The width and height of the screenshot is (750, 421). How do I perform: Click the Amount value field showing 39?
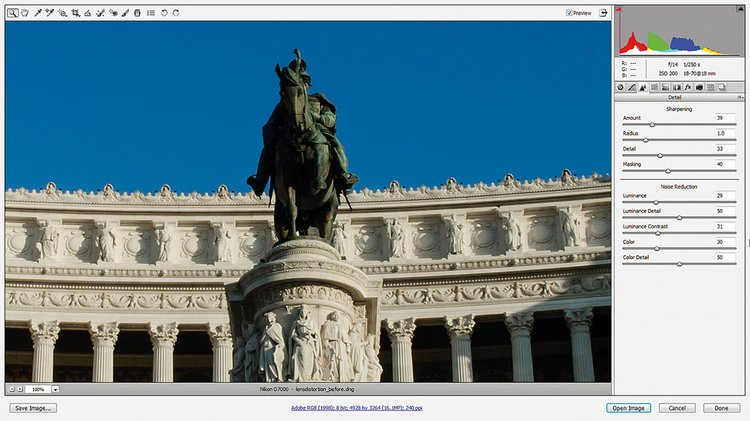coord(725,118)
